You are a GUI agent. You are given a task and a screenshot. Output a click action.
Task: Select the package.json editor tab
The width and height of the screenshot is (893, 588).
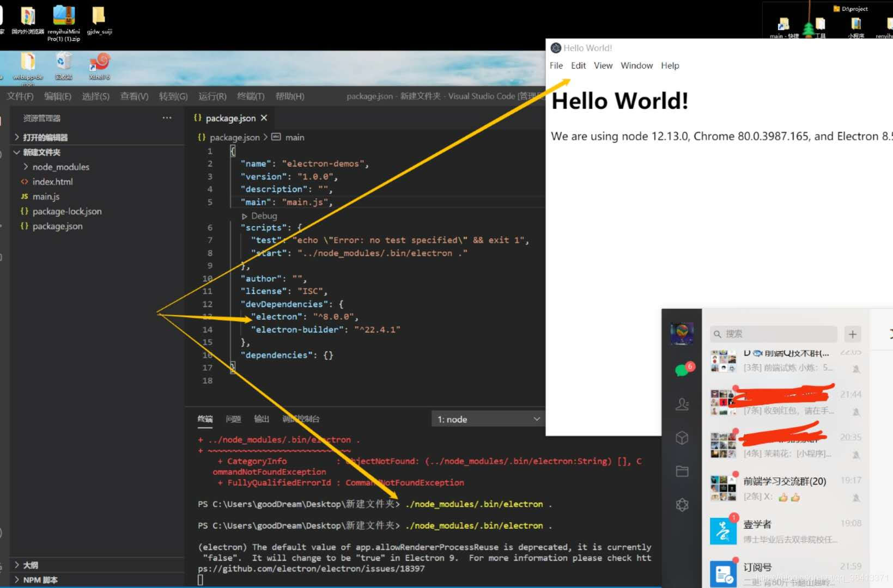click(x=230, y=118)
